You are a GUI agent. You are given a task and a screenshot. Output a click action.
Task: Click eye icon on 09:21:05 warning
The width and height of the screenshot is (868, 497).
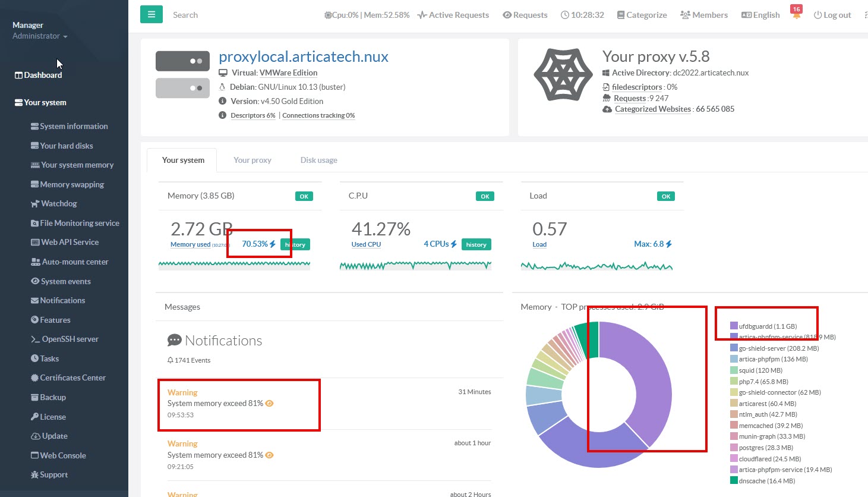[269, 455]
